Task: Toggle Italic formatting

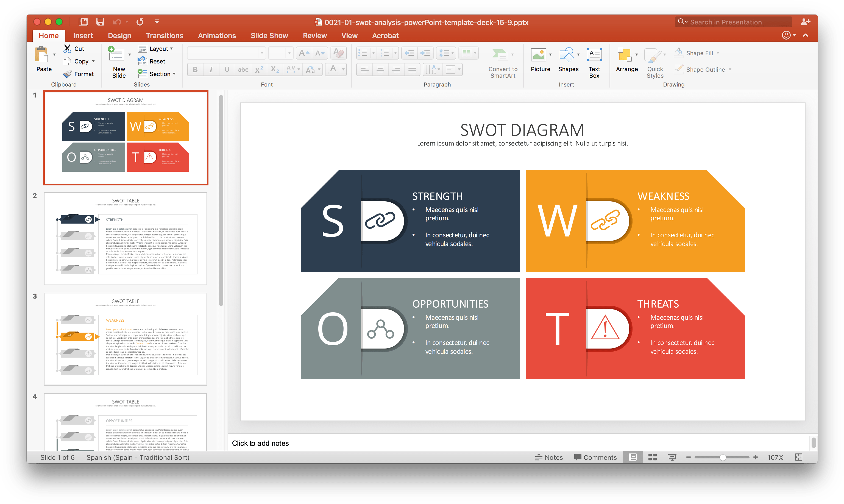Action: [211, 69]
